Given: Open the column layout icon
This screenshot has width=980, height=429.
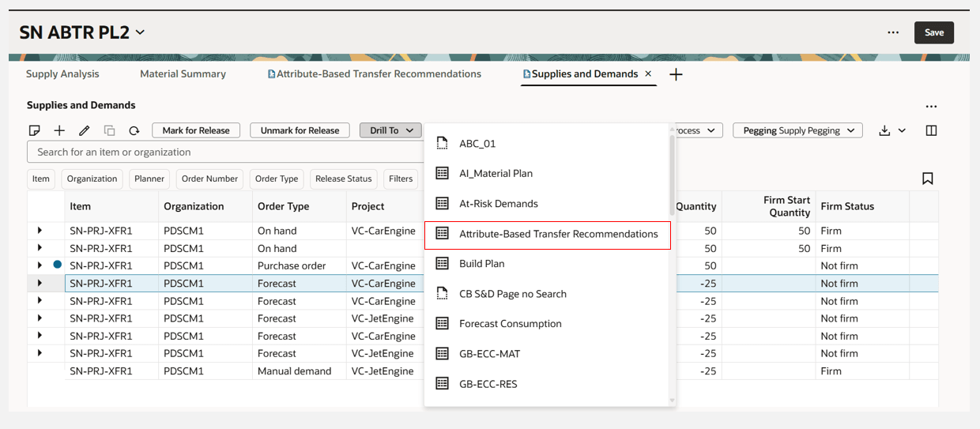Looking at the screenshot, I should tap(931, 130).
